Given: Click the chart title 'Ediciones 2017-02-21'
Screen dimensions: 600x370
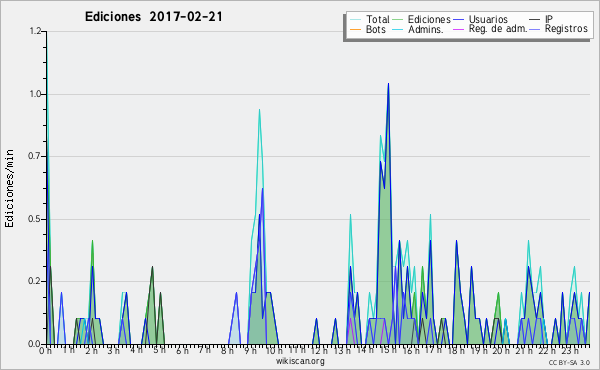Looking at the screenshot, I should [153, 17].
